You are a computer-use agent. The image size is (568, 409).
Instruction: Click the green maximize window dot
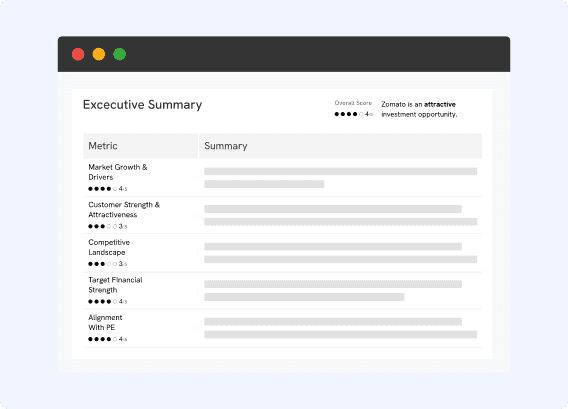click(x=120, y=54)
